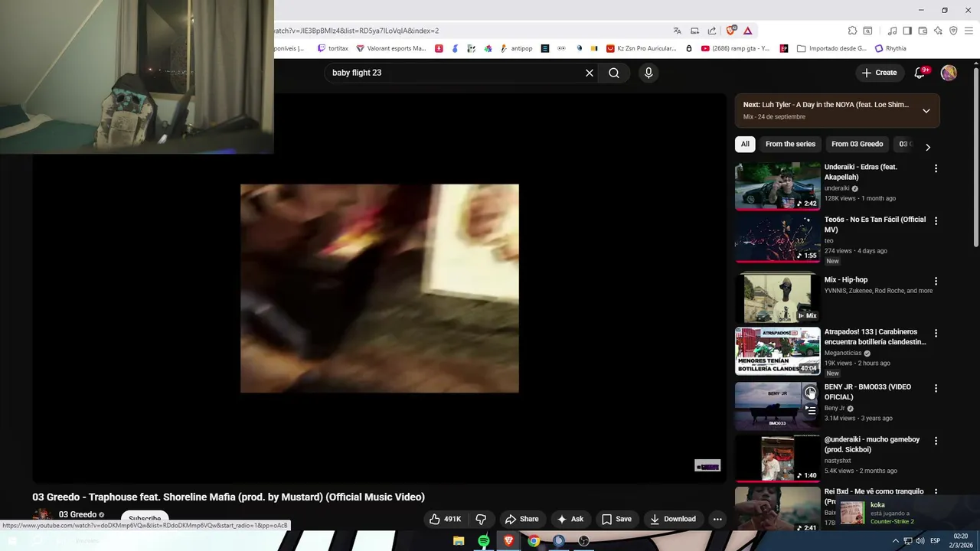Open the Mix - Hip-hop thumbnail

777,298
